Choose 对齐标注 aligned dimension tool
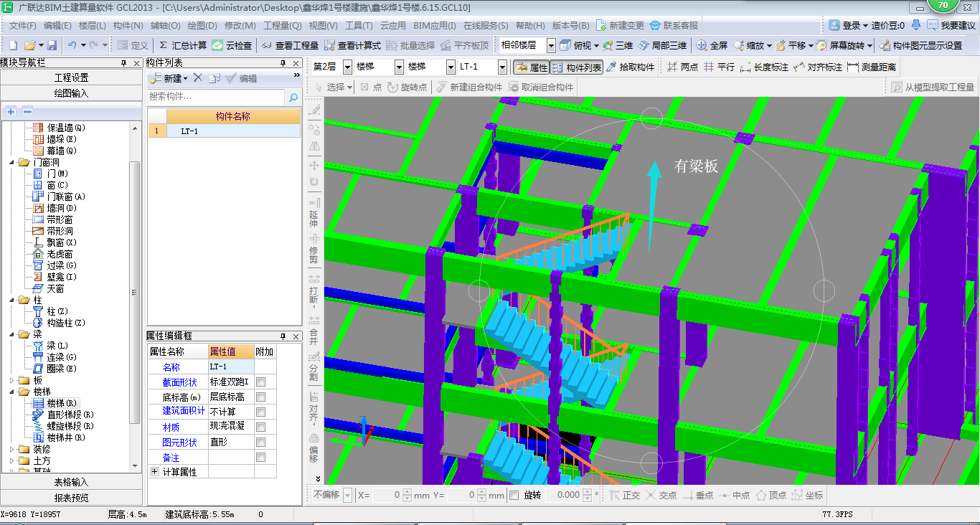980x525 pixels. [x=818, y=67]
